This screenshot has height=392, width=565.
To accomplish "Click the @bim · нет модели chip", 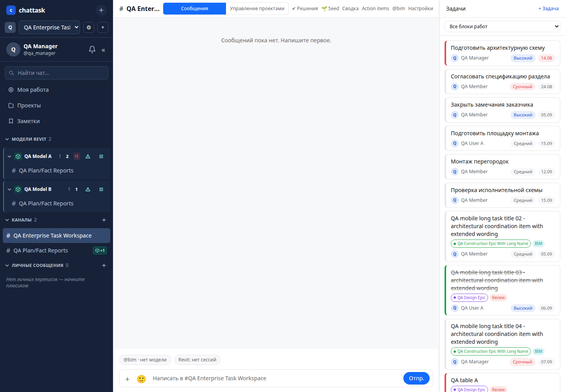I will click(x=145, y=360).
